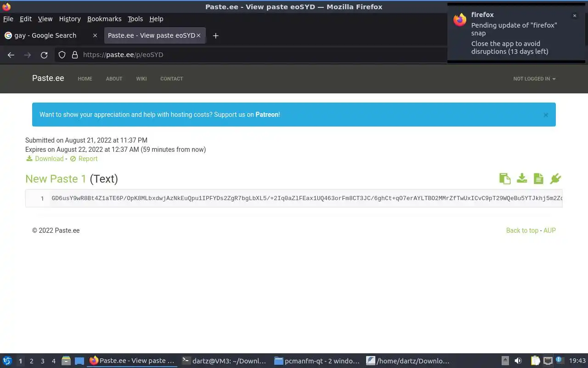Open update notifier tray icon
This screenshot has height=368, width=588.
pyautogui.click(x=559, y=360)
